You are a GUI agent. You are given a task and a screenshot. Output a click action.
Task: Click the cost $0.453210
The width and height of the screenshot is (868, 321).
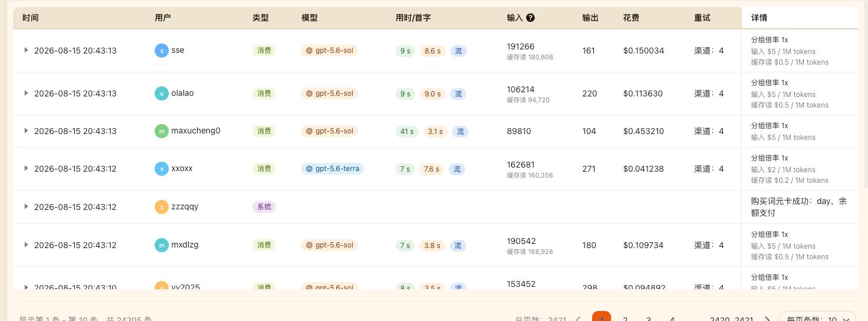pyautogui.click(x=643, y=131)
